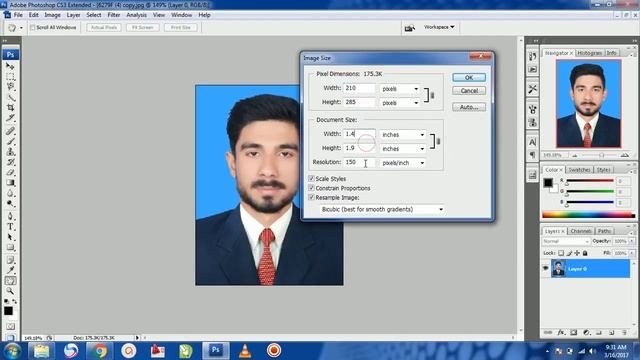Click the Print Size button
This screenshot has height=360, width=640.
pyautogui.click(x=180, y=27)
